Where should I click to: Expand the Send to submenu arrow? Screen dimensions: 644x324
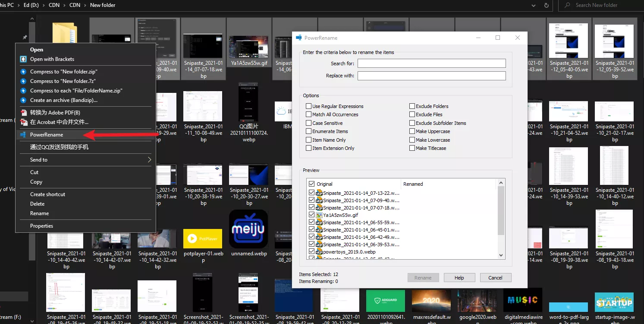tap(149, 160)
